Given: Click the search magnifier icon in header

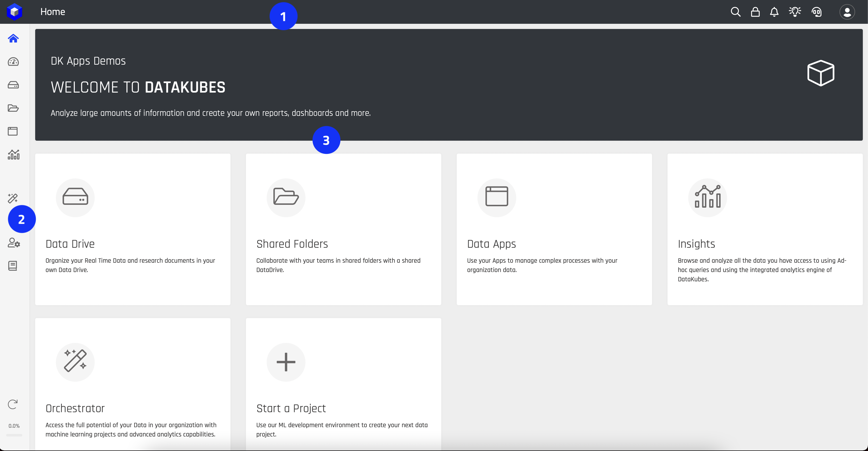Looking at the screenshot, I should [736, 12].
